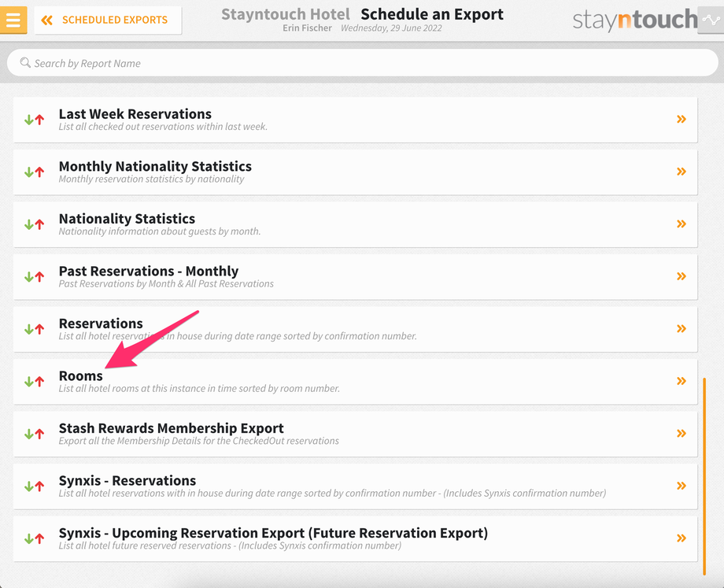This screenshot has height=588, width=724.
Task: Click the date 'Wednesday, 29 June 2022'
Action: [x=391, y=28]
